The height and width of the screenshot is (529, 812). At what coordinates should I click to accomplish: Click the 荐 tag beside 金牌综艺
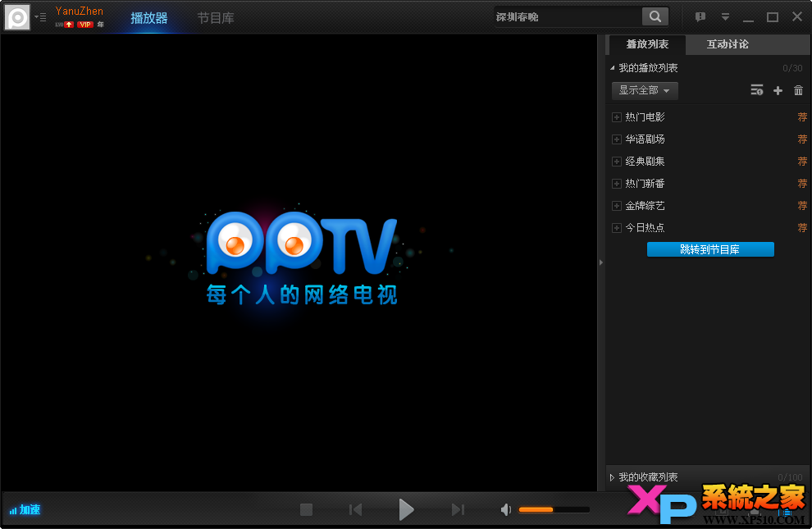point(802,206)
